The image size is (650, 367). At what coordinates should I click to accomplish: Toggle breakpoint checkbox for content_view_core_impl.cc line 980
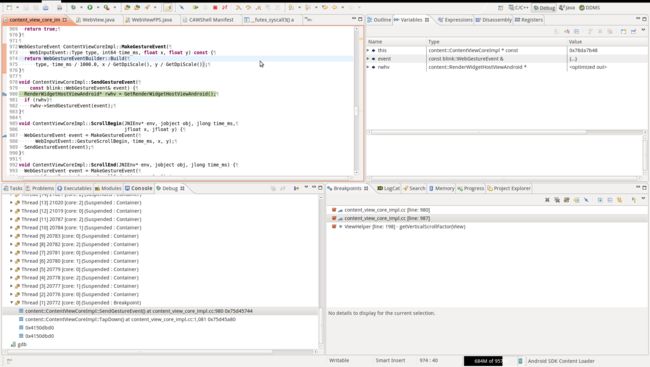point(334,210)
